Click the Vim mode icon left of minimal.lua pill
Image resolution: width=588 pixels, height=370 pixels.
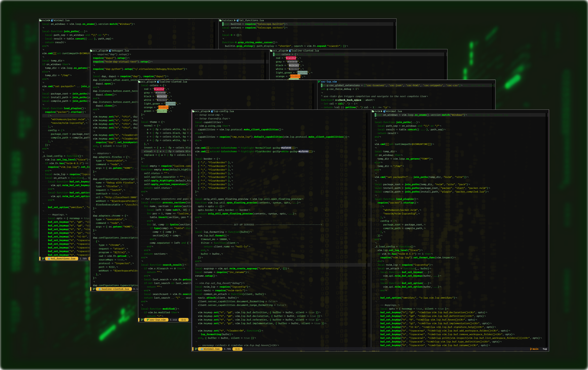click(x=196, y=349)
